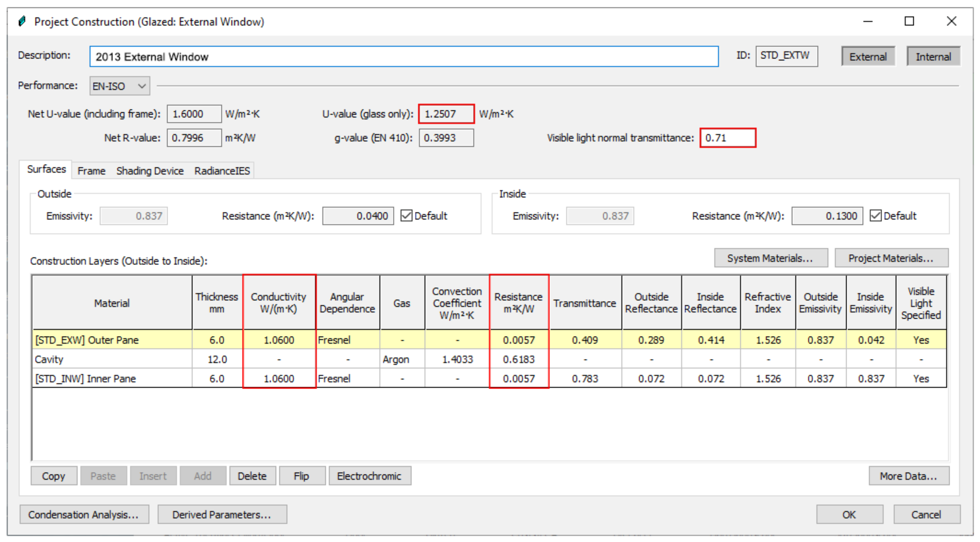
Task: Expand the Performance EN-ISO dropdown
Action: pos(119,86)
